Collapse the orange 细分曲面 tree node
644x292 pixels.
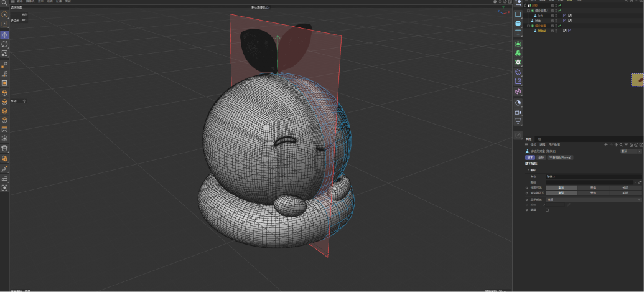coord(528,26)
